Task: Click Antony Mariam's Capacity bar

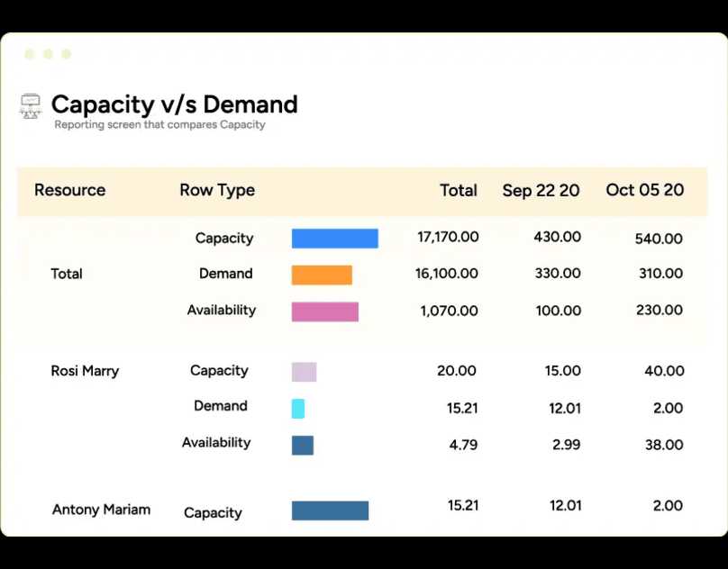Action: [x=330, y=510]
